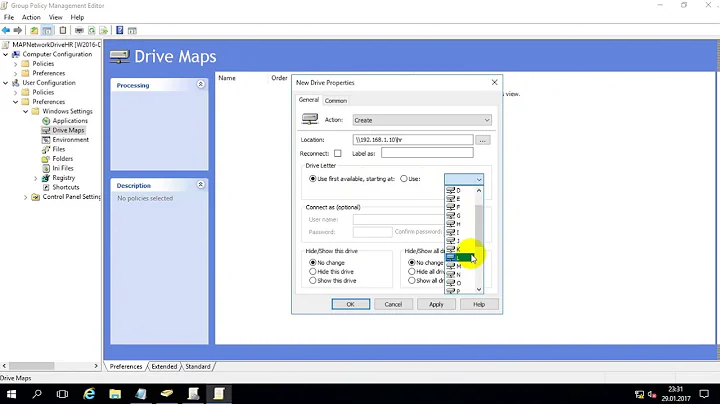This screenshot has width=720, height=404.
Task: Click the Print toolbar icon
Action: tap(79, 30)
